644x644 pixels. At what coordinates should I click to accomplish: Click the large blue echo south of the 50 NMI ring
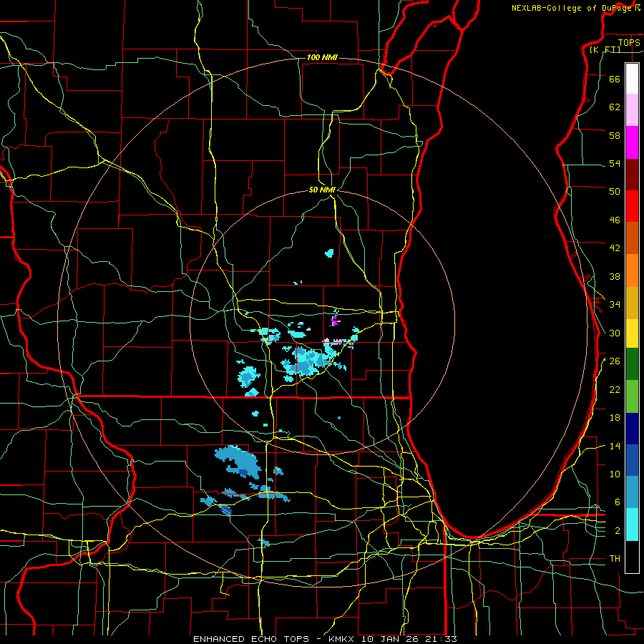(x=238, y=462)
